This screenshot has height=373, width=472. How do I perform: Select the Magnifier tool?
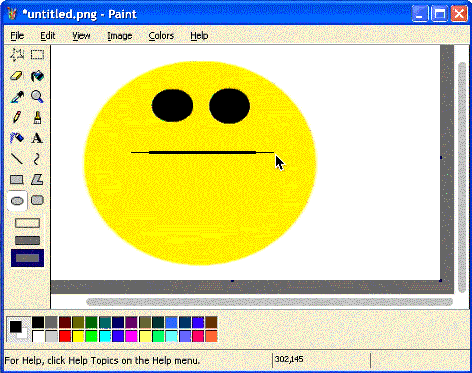(37, 97)
